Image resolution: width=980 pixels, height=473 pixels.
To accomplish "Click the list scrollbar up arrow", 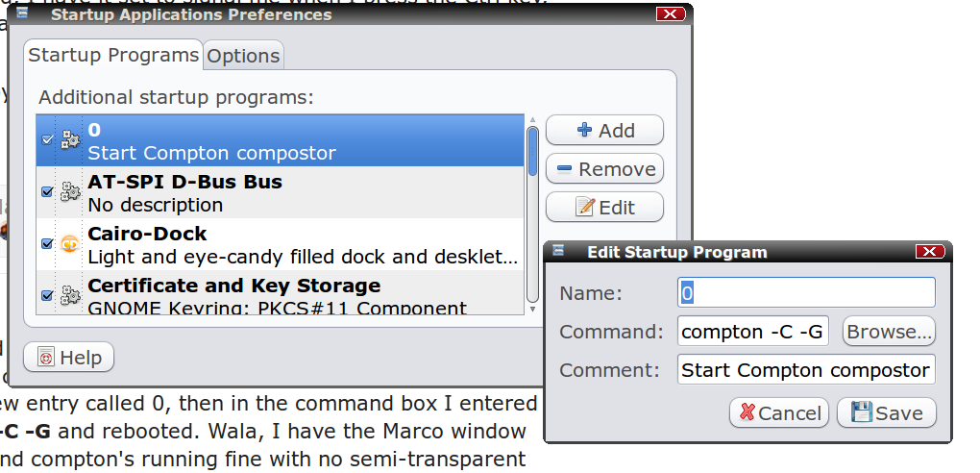I will pos(532,119).
